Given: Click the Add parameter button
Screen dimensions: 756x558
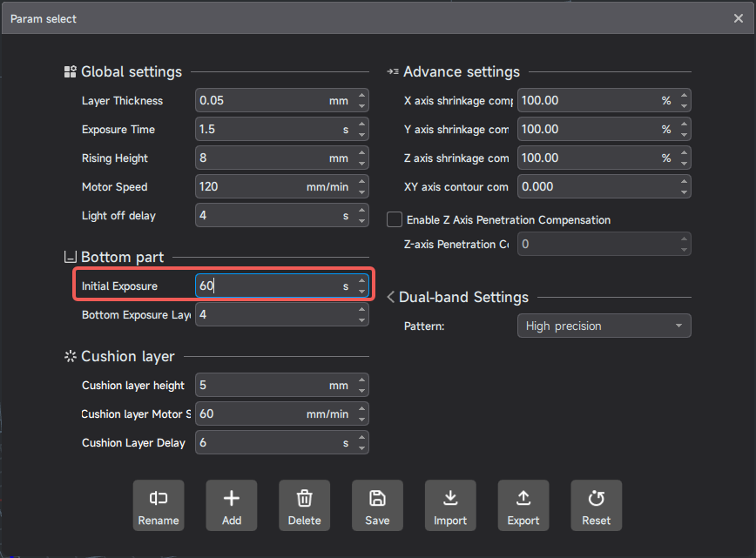Looking at the screenshot, I should (x=232, y=505).
